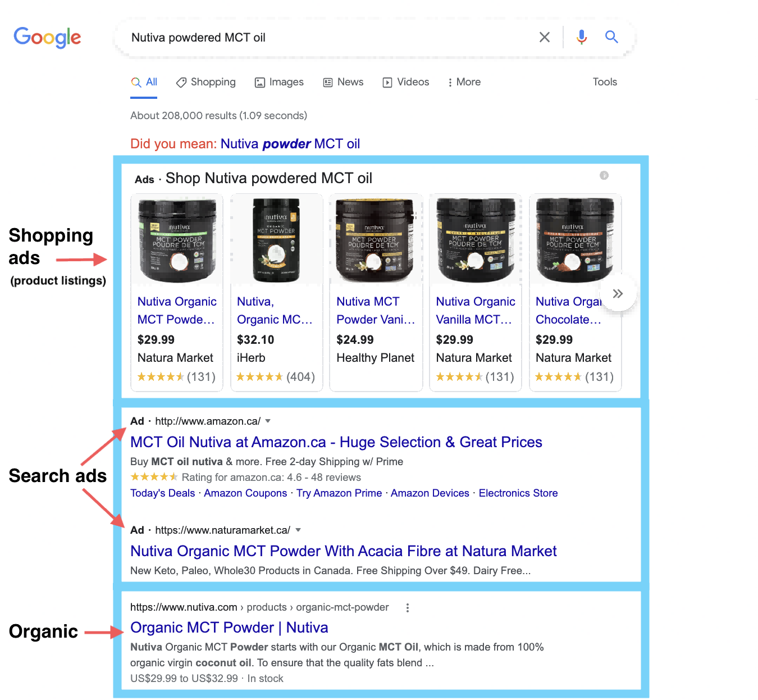Open the Try Amazon Prime sitelink
Viewport: 758px width, 700px height.
click(339, 493)
